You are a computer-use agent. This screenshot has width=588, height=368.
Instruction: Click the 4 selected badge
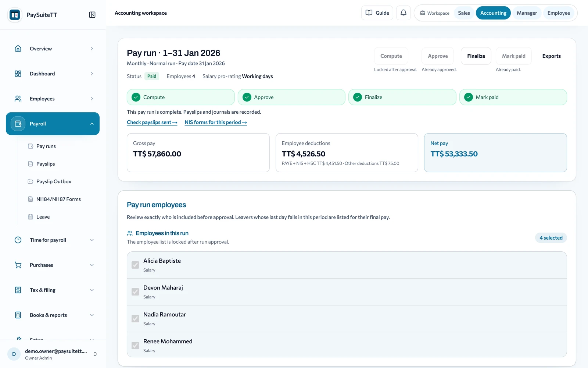(x=551, y=238)
